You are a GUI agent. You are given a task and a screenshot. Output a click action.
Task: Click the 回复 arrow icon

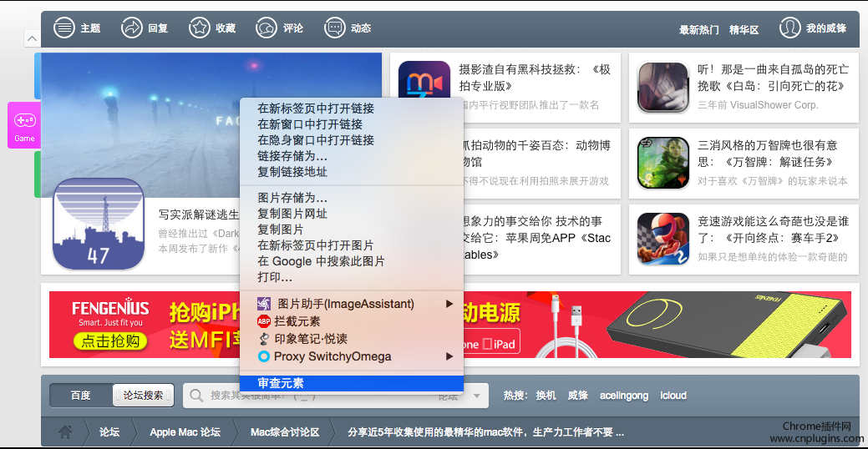click(x=132, y=28)
